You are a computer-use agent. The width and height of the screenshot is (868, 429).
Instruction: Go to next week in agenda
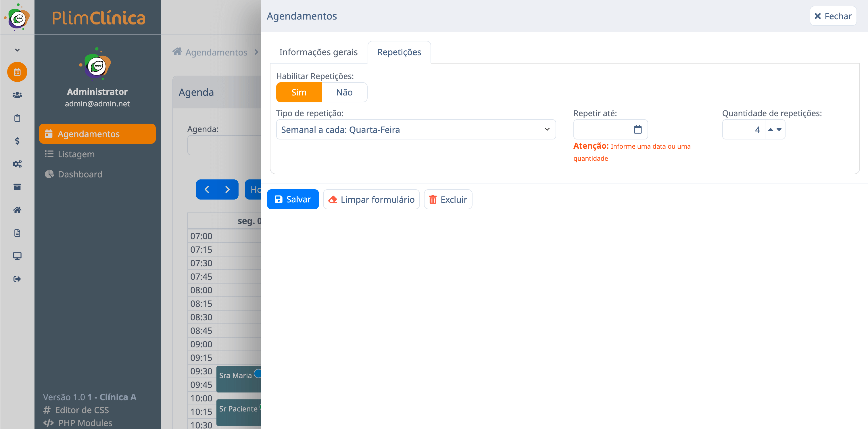pos(227,189)
